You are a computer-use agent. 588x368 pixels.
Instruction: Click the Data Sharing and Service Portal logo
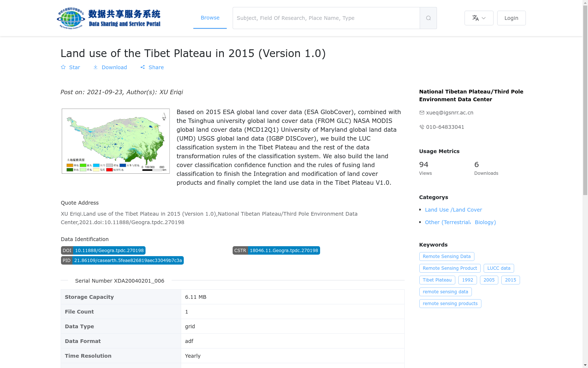point(109,18)
